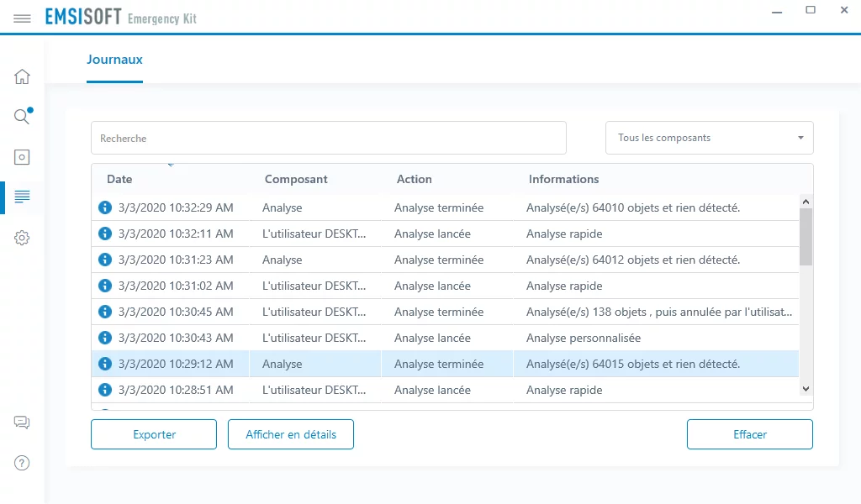Open Settings gear icon in sidebar
This screenshot has width=861, height=504.
pos(22,238)
